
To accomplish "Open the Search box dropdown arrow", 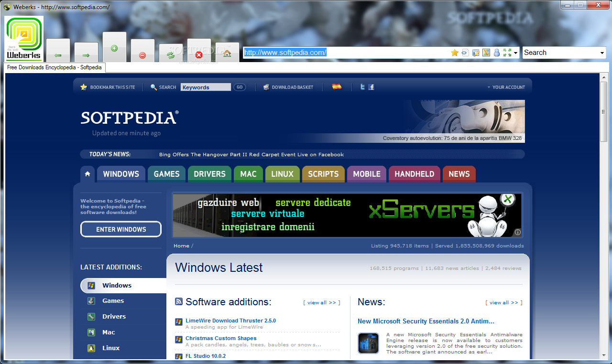I will pyautogui.click(x=602, y=53).
